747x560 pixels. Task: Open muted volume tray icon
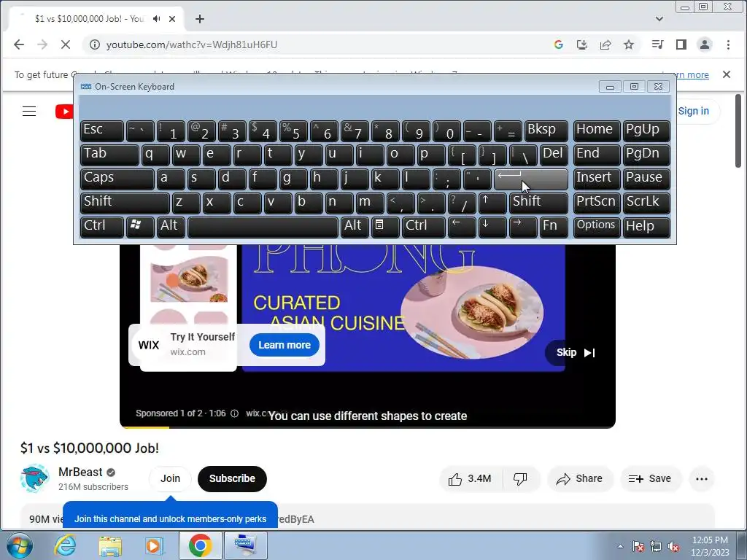[673, 546]
